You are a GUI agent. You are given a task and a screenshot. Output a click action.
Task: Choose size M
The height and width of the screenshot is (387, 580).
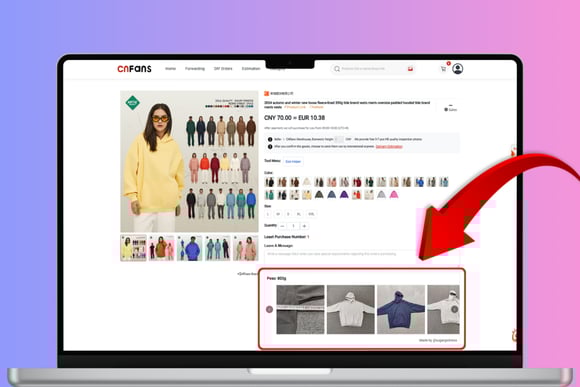(x=278, y=214)
